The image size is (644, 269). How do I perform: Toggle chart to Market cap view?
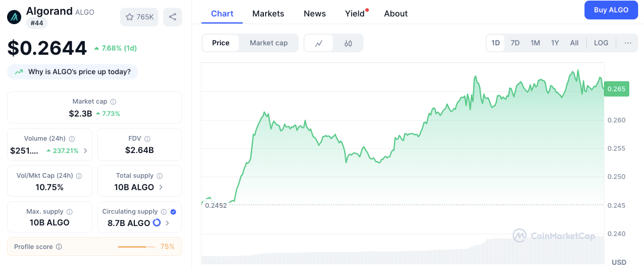pyautogui.click(x=269, y=43)
